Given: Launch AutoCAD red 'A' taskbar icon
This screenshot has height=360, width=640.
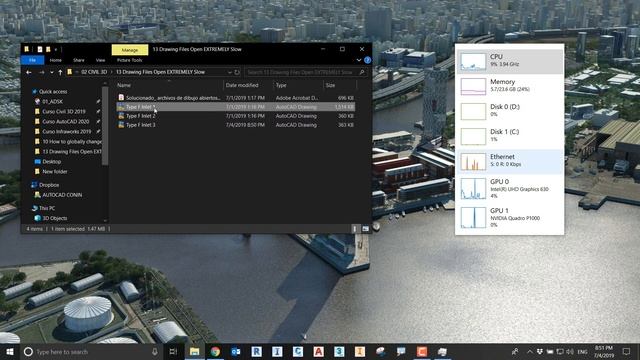Looking at the screenshot, I should (318, 351).
